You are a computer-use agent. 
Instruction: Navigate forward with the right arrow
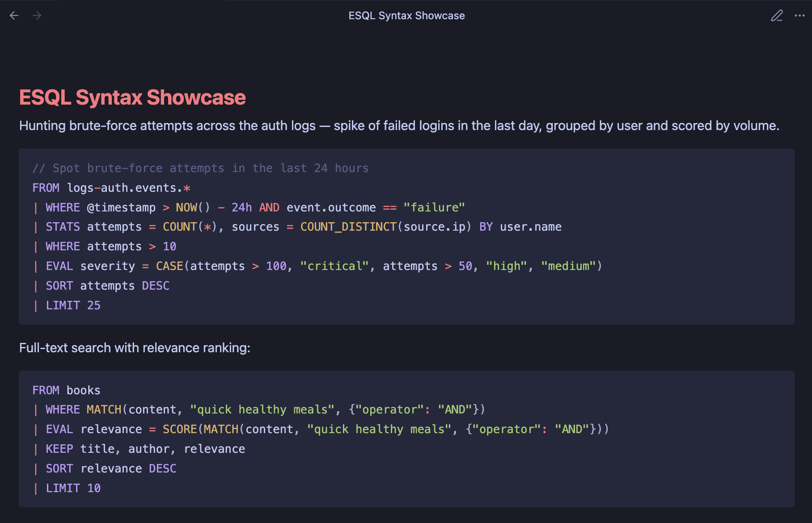[37, 16]
